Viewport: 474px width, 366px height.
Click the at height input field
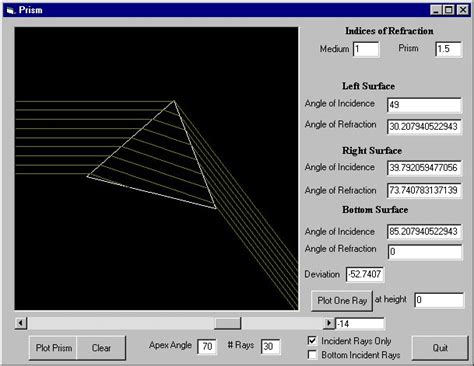439,300
